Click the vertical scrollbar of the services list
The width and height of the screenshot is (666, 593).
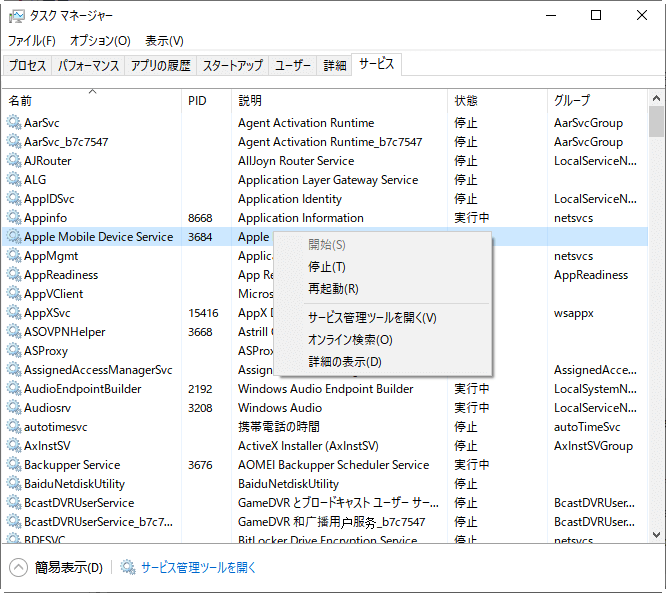pyautogui.click(x=657, y=300)
